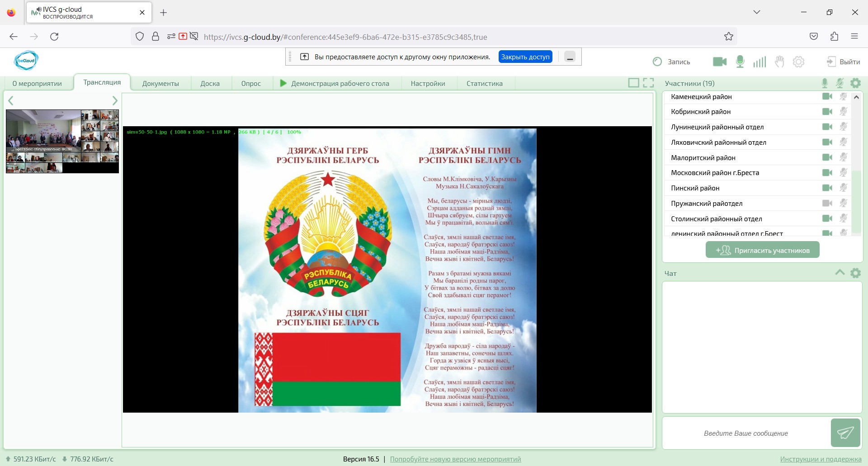Click scroll-up arrow of participants list
The width and height of the screenshot is (868, 466).
click(856, 97)
